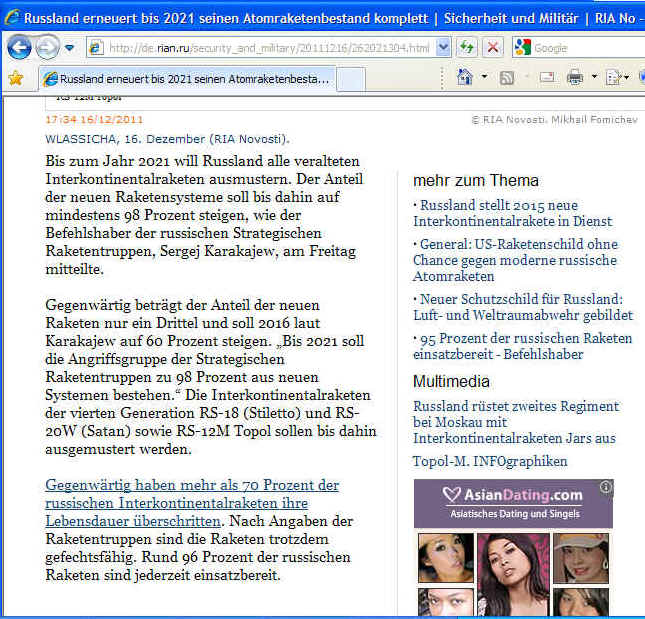Click the mehr zum Thema heading

(476, 181)
